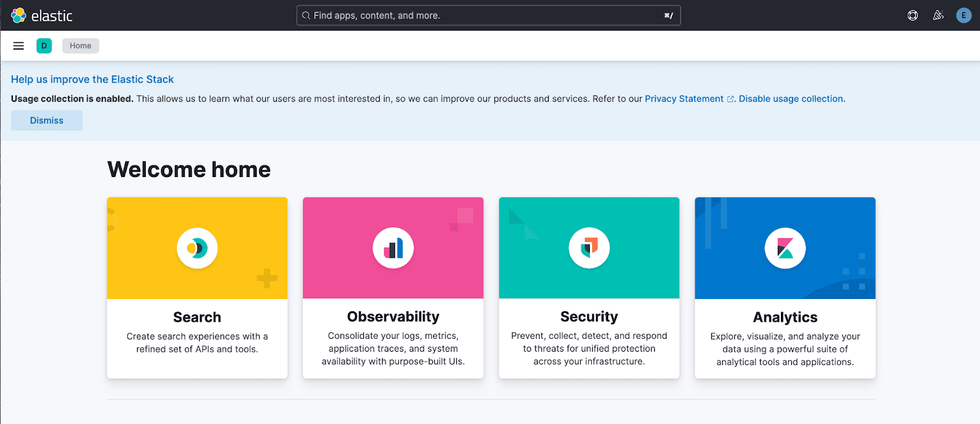
Task: Open the newsfeed celebration icon
Action: click(x=938, y=15)
